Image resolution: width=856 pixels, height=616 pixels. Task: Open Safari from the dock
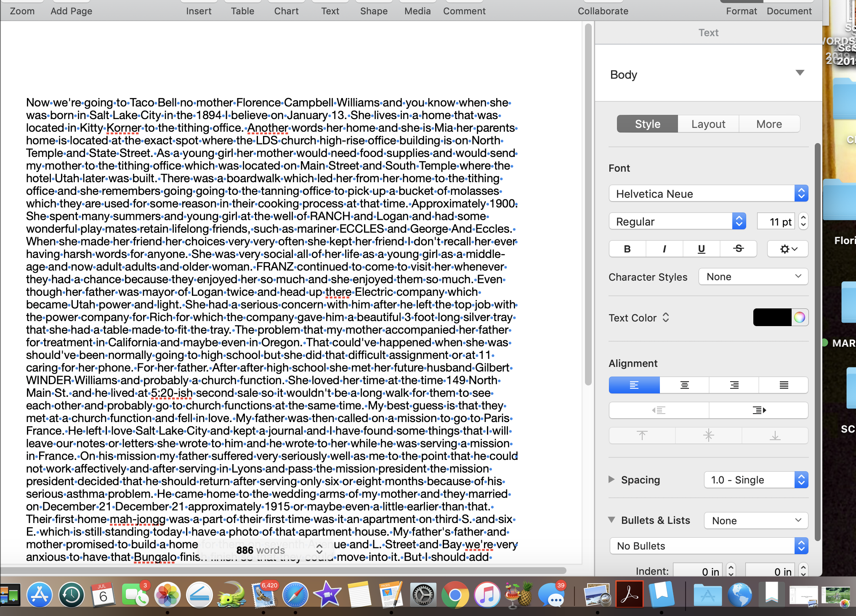(x=295, y=595)
